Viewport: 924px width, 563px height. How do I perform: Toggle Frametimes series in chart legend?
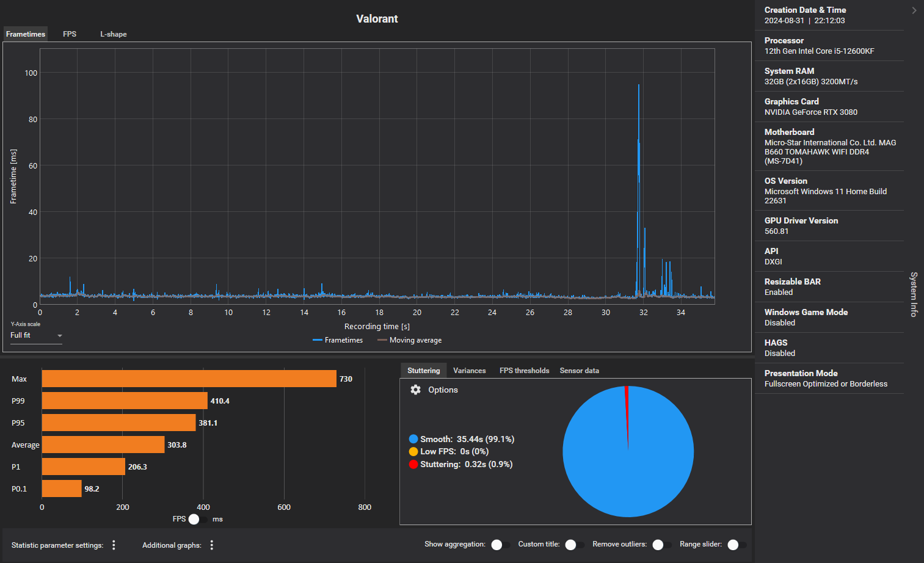tap(338, 340)
